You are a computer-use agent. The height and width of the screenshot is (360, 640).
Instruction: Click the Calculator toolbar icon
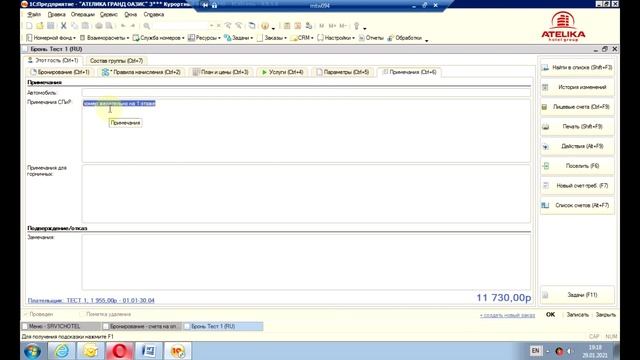click(287, 26)
